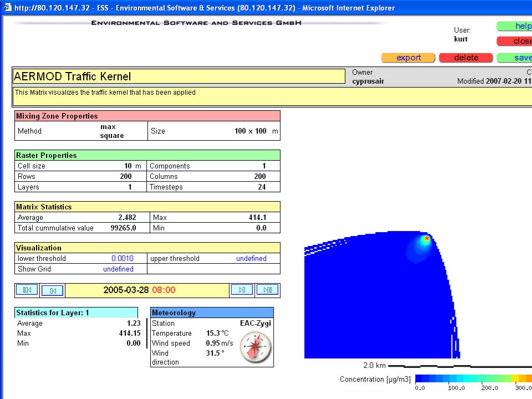Click the Matrix Statistics header

click(x=147, y=207)
